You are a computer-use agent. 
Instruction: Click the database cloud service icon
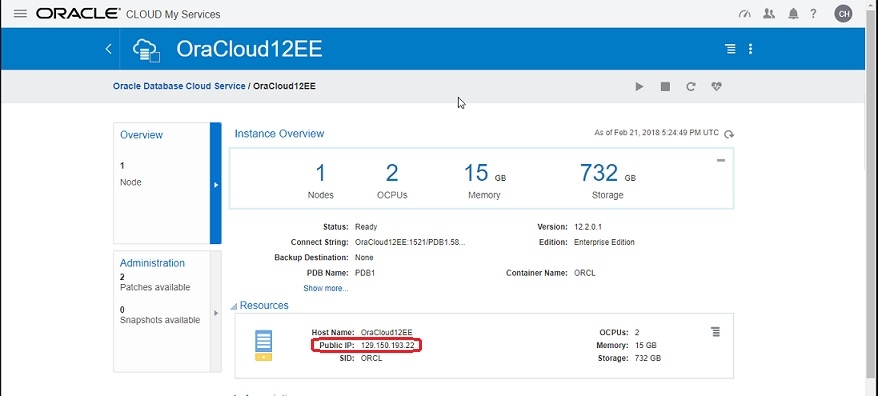pyautogui.click(x=146, y=49)
